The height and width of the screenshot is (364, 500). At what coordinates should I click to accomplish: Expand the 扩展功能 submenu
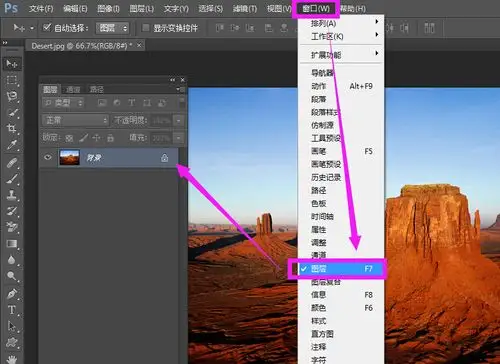click(x=341, y=54)
